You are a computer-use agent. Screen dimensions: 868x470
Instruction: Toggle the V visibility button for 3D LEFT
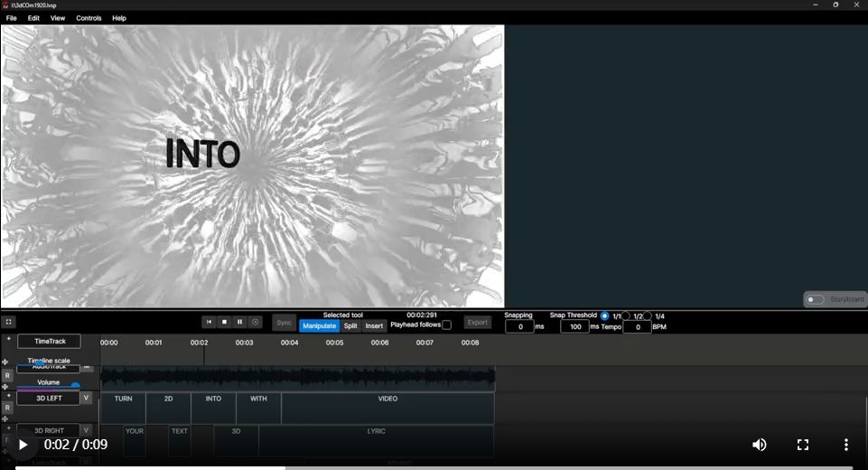coord(87,398)
